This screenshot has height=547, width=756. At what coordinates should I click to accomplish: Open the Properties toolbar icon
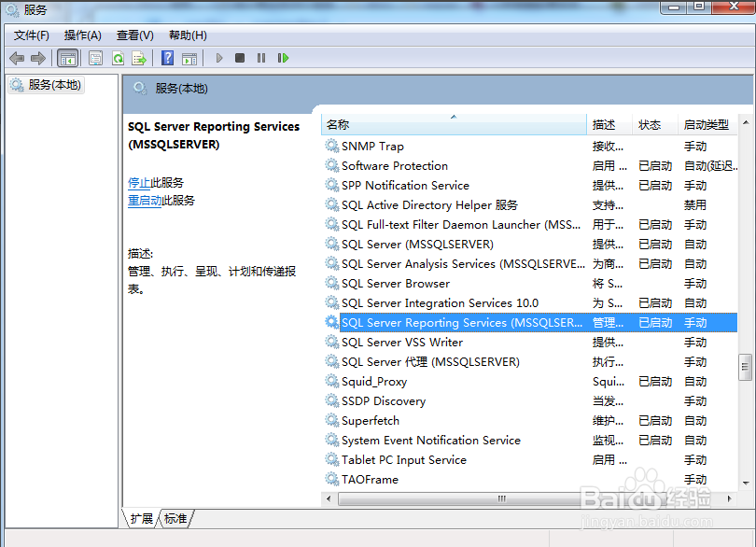95,59
